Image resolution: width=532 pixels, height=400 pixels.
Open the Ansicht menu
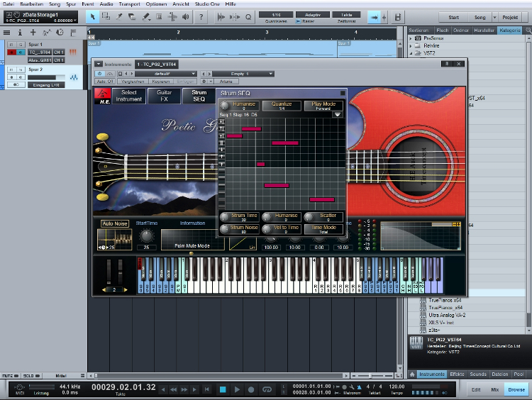(181, 4)
